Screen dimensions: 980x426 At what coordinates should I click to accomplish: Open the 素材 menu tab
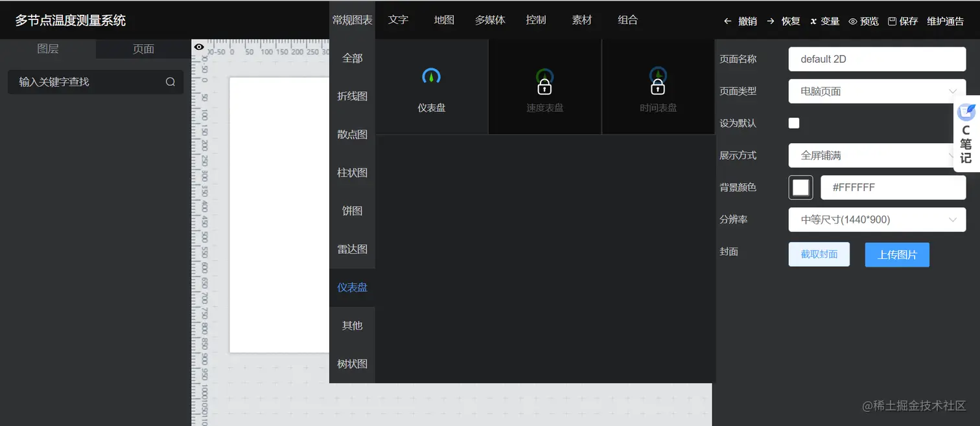[582, 20]
